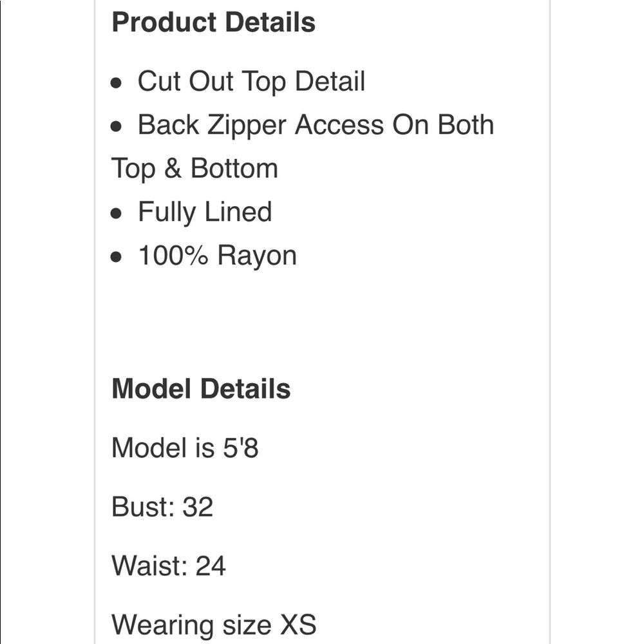Select the Cut Out Top Detail text
The height and width of the screenshot is (644, 644).
click(x=251, y=82)
